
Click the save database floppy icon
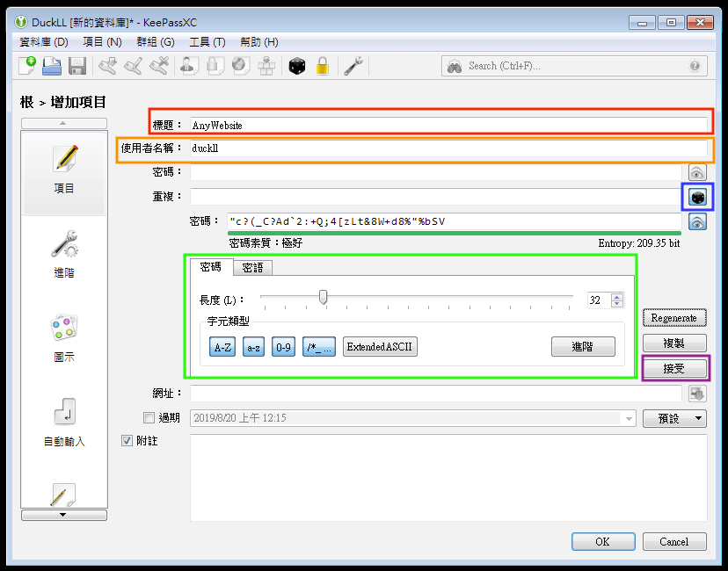click(x=76, y=66)
